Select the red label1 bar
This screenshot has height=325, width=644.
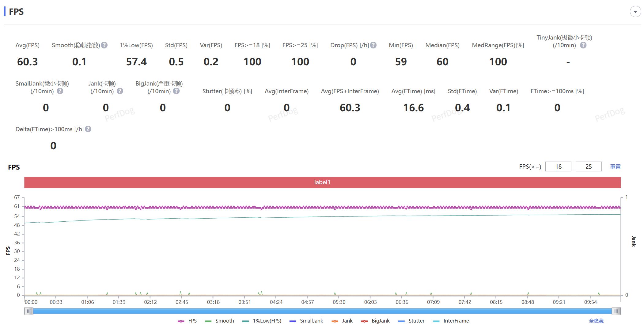pos(322,182)
